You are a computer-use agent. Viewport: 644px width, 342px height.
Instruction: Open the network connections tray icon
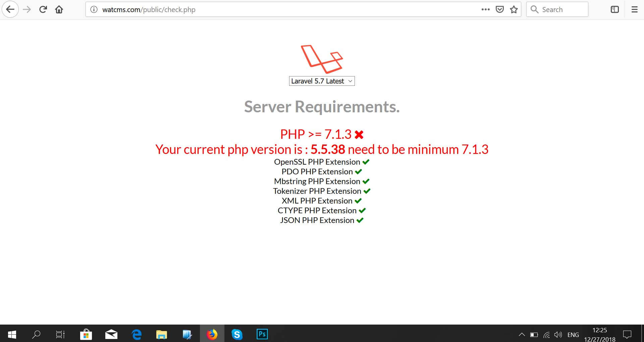(x=546, y=335)
